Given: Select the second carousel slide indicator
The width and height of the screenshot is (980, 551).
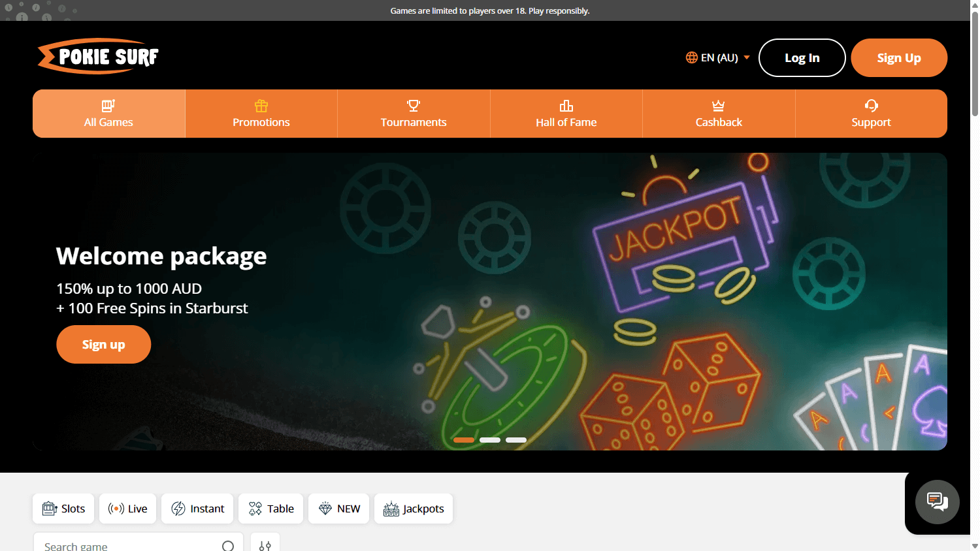Looking at the screenshot, I should (489, 440).
